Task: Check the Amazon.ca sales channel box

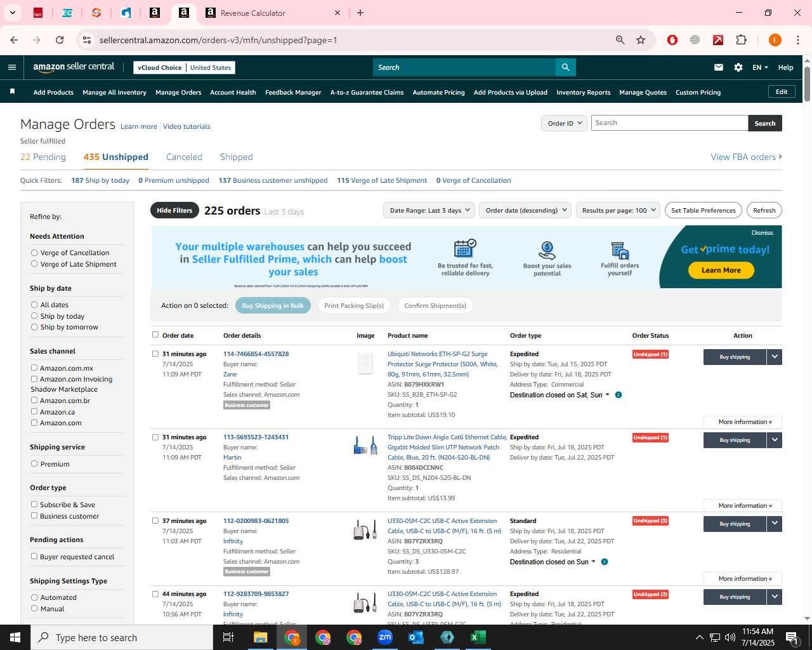Action: [x=34, y=411]
